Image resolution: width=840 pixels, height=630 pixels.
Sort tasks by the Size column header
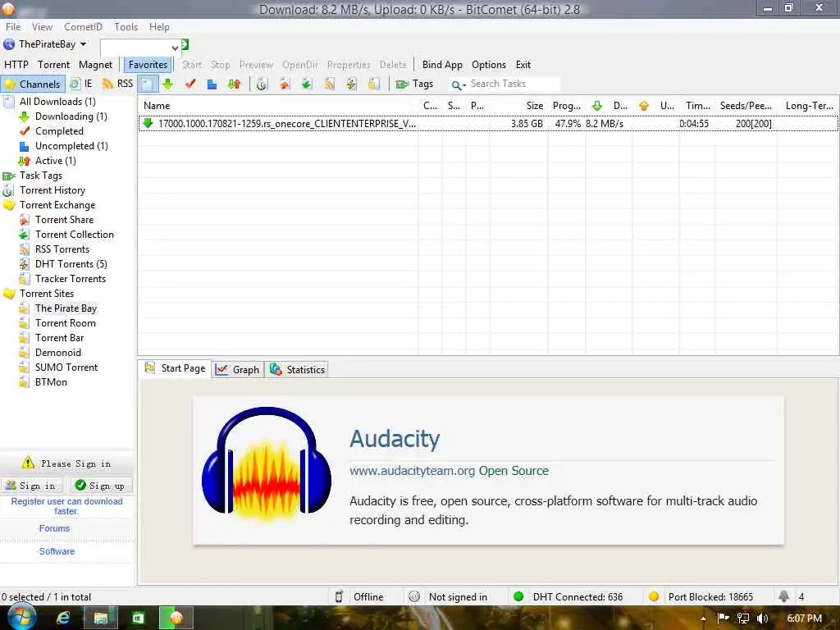tap(534, 106)
